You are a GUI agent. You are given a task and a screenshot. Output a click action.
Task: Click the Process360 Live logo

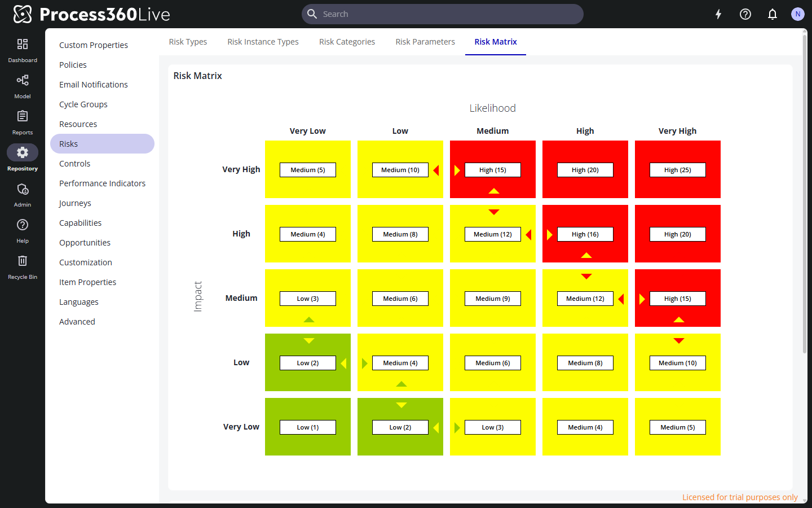(91, 14)
